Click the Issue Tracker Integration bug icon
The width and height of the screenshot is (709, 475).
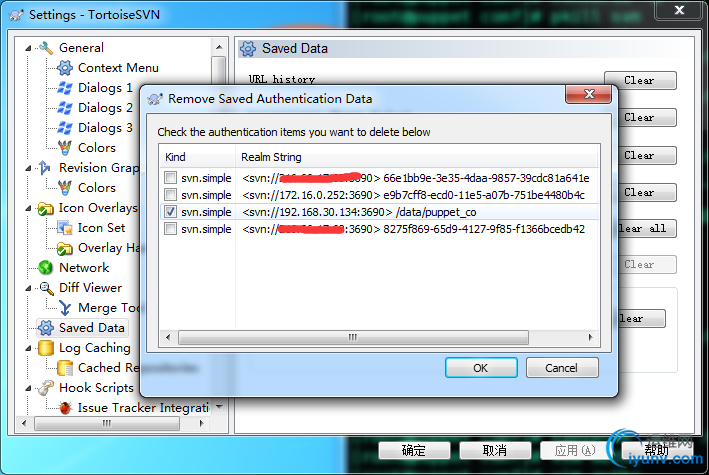65,408
